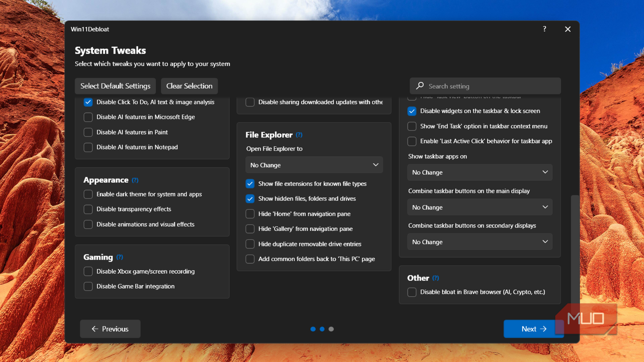Click the Gaming section help icon
The height and width of the screenshot is (362, 644).
pos(120,257)
